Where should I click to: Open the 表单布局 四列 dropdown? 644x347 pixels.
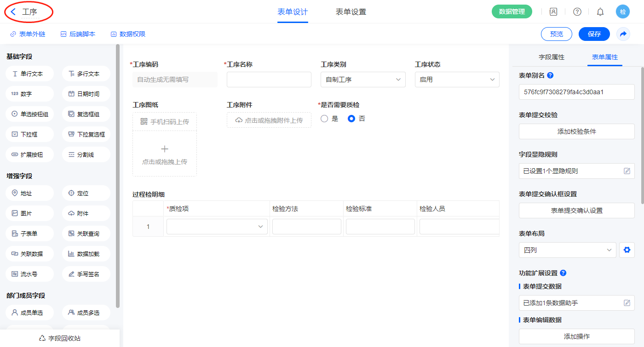(x=567, y=250)
